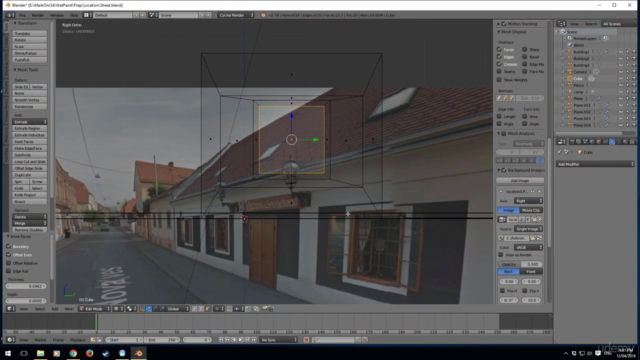
Task: Open the Mesh menu in viewport header
Action: [x=69, y=309]
